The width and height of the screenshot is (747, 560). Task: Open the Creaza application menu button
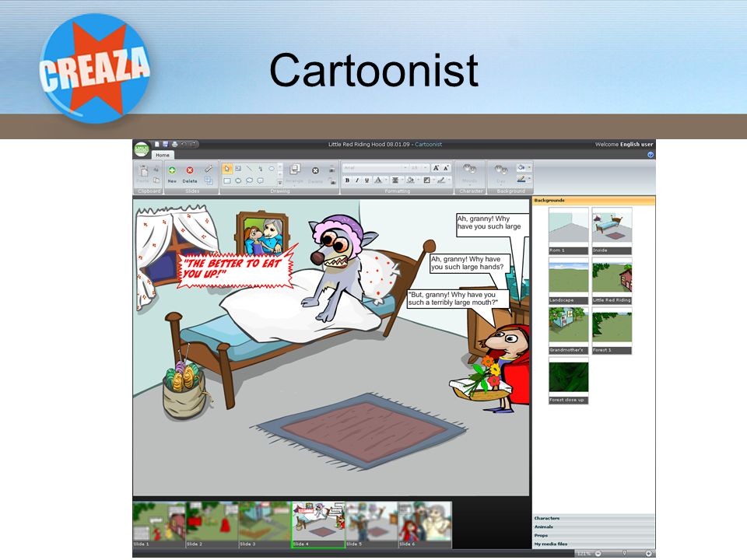[142, 149]
